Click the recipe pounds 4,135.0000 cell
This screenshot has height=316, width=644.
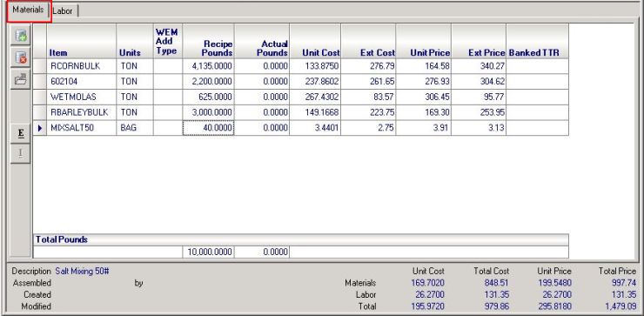208,66
